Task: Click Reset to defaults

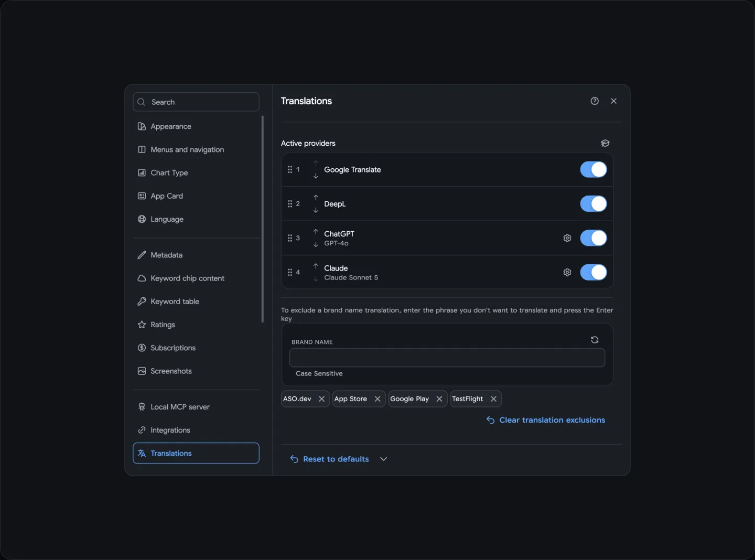Action: pos(330,459)
